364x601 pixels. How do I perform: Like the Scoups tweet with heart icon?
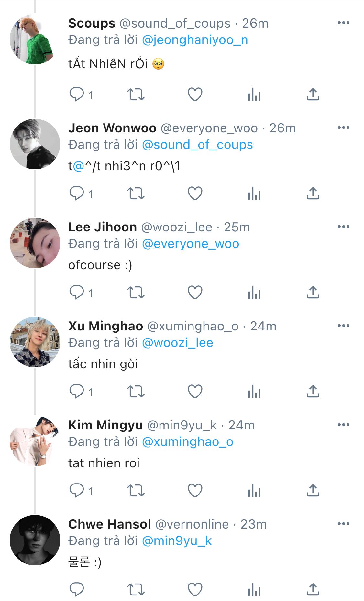[195, 95]
